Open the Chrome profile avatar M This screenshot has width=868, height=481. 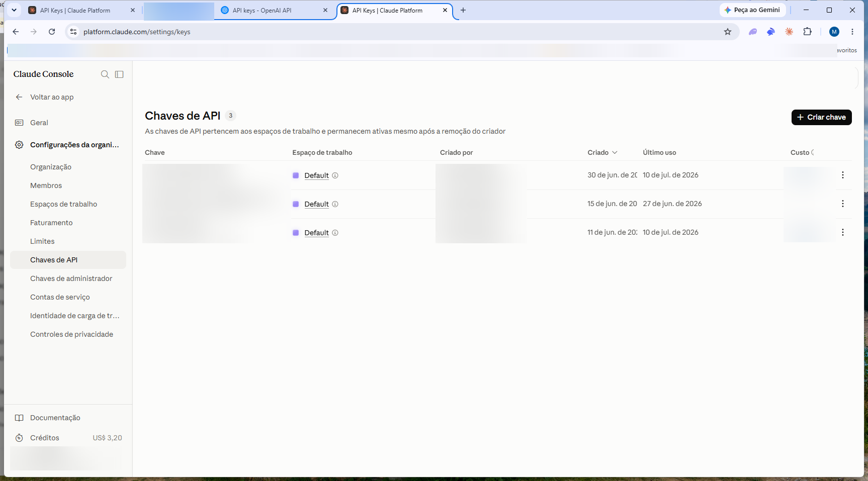click(x=834, y=32)
